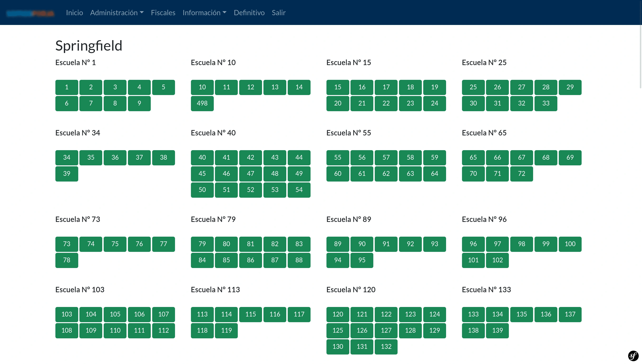
Task: Click mesa button 139
Action: click(497, 330)
